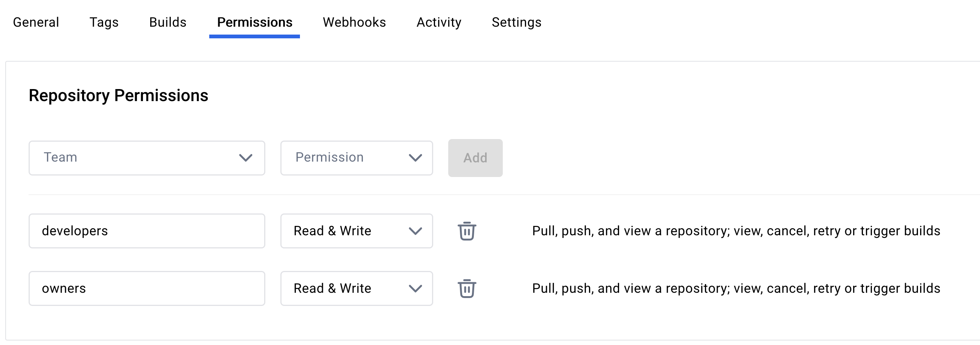980x345 pixels.
Task: Click the owners permission description text
Action: [x=736, y=288]
